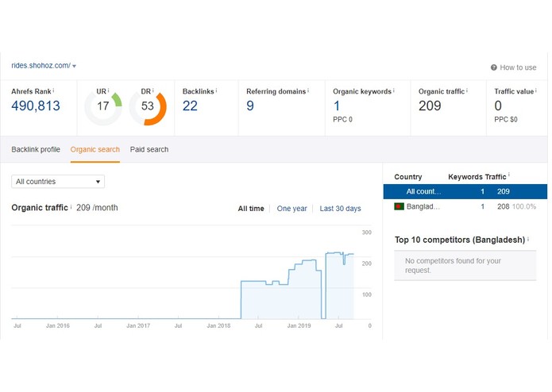Click the Organic traffic metric info icon

pos(467,90)
